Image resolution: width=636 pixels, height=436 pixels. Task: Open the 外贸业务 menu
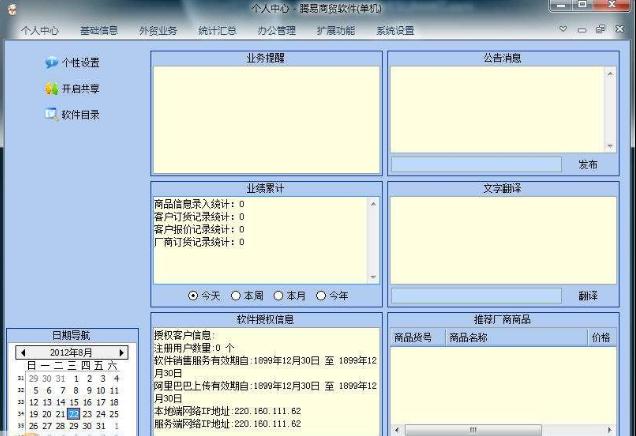[x=157, y=31]
